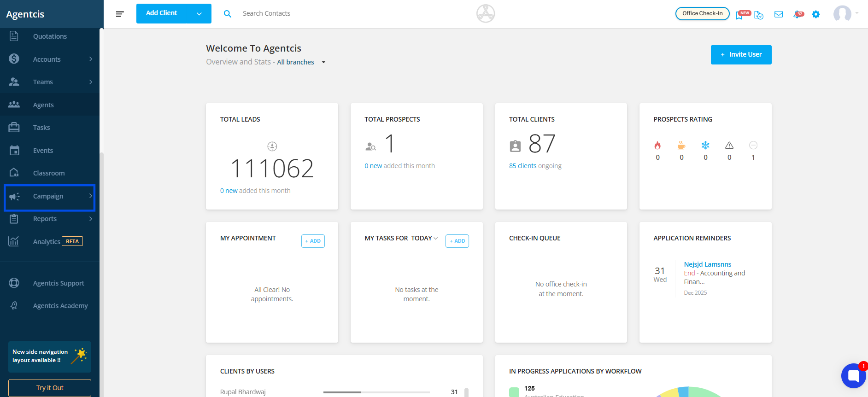The height and width of the screenshot is (397, 868).
Task: Add a task via My Tasks ADD
Action: [457, 241]
